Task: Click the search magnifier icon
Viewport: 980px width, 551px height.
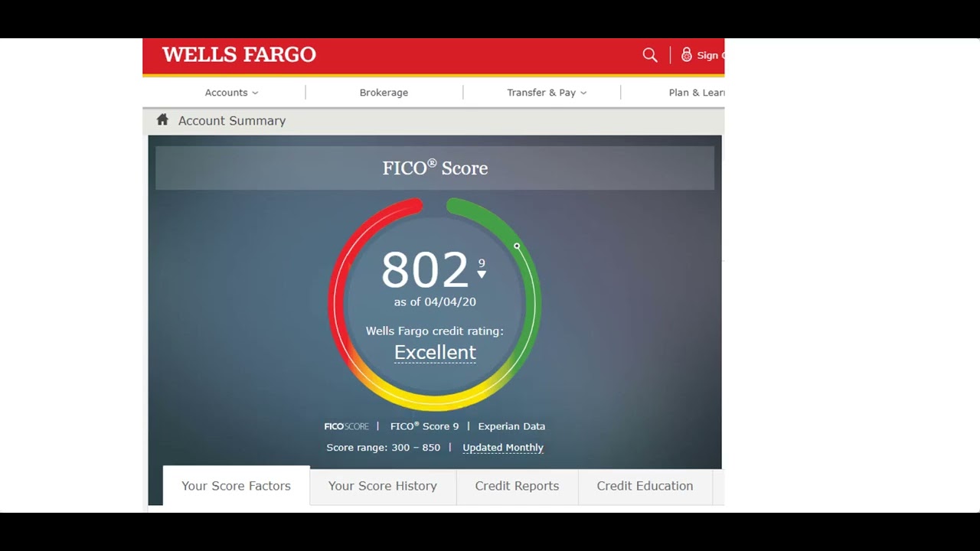Action: 650,55
